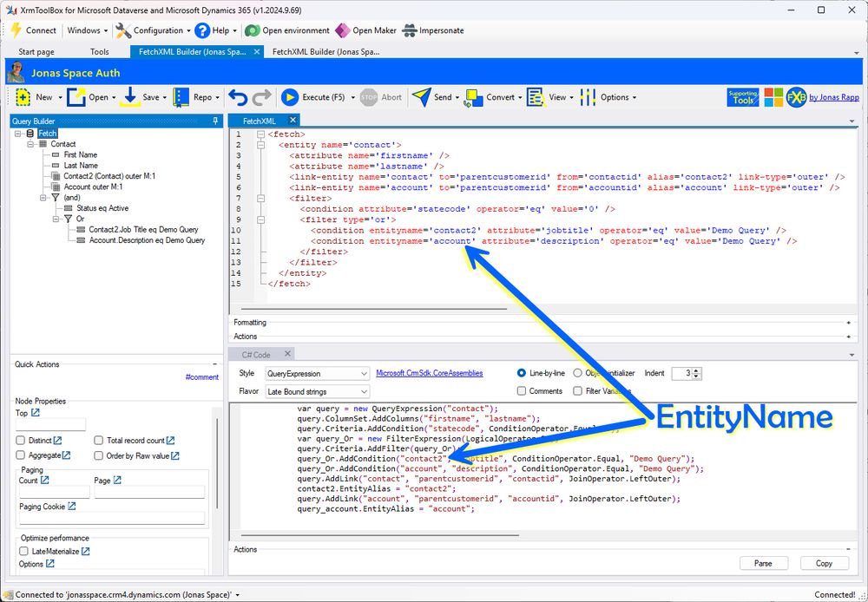This screenshot has height=602, width=868.
Task: Collapse the Contact node in Query Builder
Action: coord(31,144)
